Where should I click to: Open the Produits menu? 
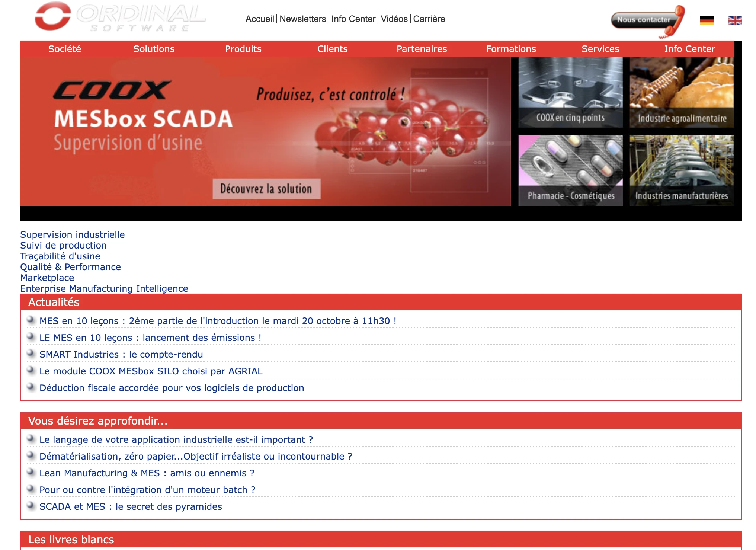point(243,49)
